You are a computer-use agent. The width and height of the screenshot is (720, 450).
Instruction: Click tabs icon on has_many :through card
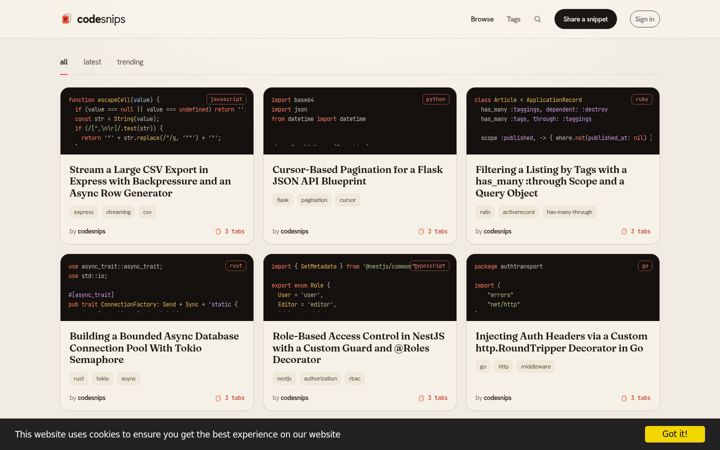(624, 231)
